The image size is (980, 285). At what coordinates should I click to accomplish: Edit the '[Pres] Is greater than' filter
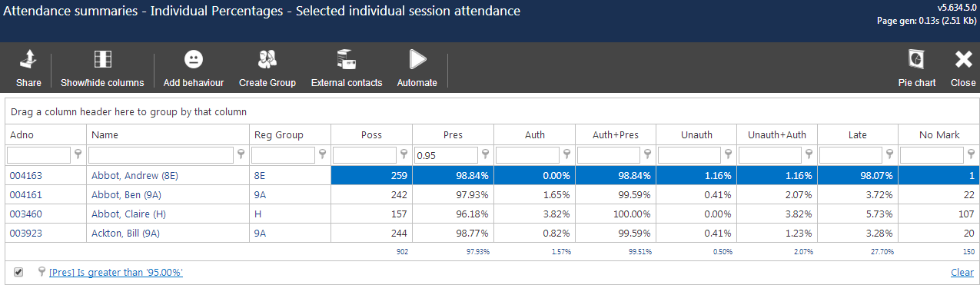coord(115,273)
